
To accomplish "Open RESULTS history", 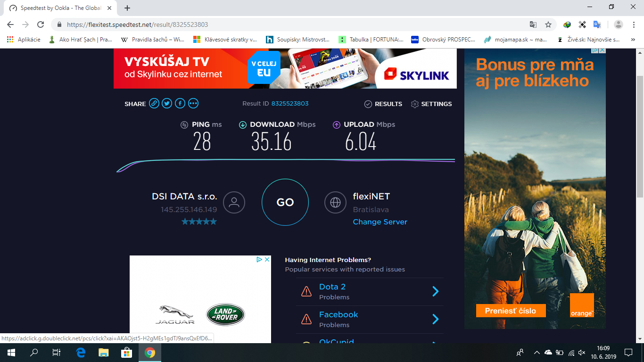I will pos(383,104).
